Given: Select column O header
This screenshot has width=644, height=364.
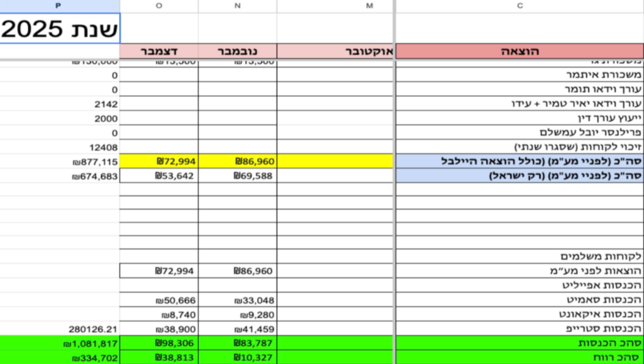Looking at the screenshot, I should (158, 6).
